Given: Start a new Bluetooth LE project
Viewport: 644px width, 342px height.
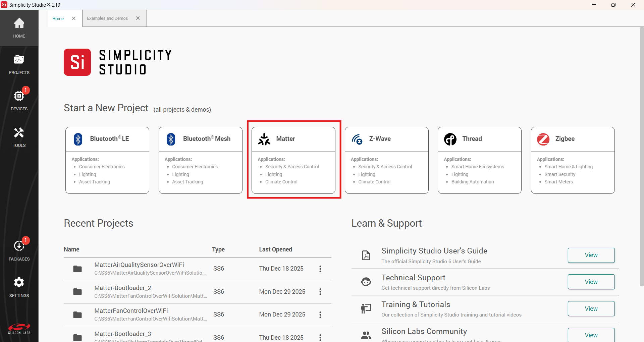Looking at the screenshot, I should (107, 160).
